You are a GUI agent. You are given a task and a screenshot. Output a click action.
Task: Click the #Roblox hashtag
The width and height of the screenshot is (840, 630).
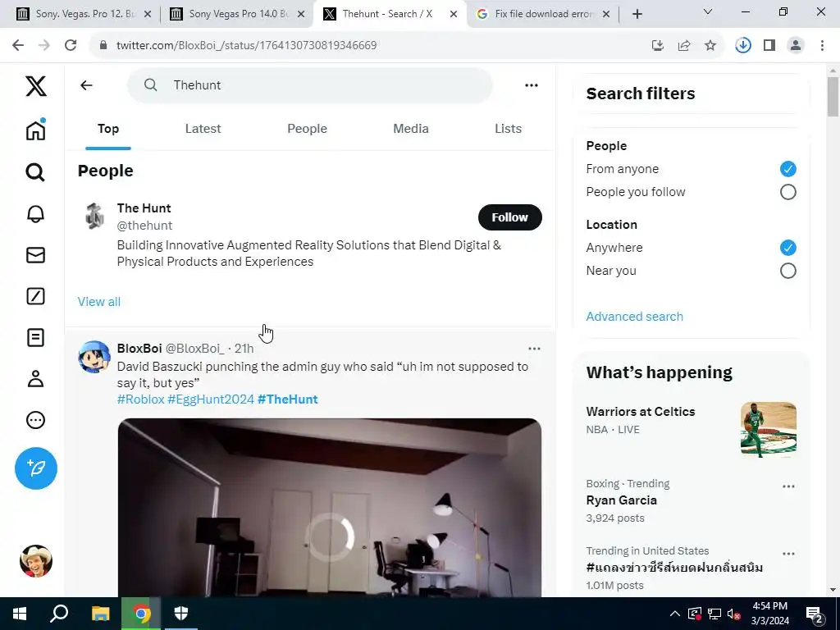[141, 399]
